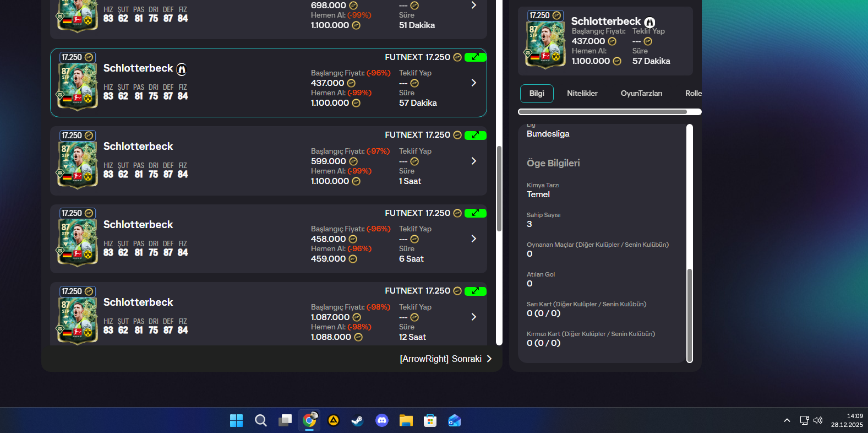
Task: Click green FUTNEXT expand icon on 1 Saat listing
Action: point(475,135)
